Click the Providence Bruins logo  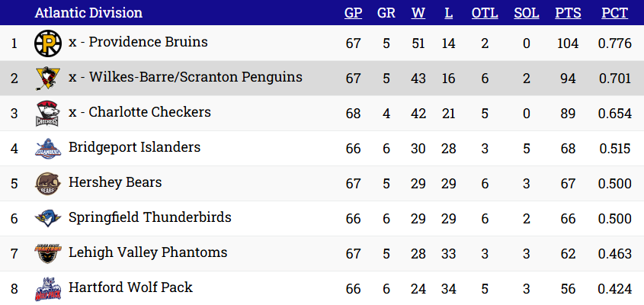pyautogui.click(x=48, y=43)
